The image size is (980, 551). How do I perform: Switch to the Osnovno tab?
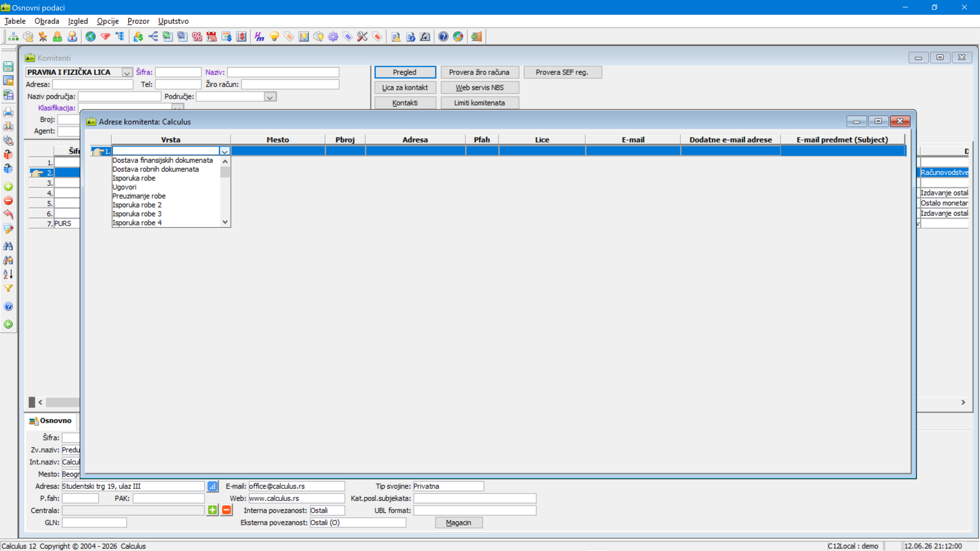pyautogui.click(x=51, y=421)
